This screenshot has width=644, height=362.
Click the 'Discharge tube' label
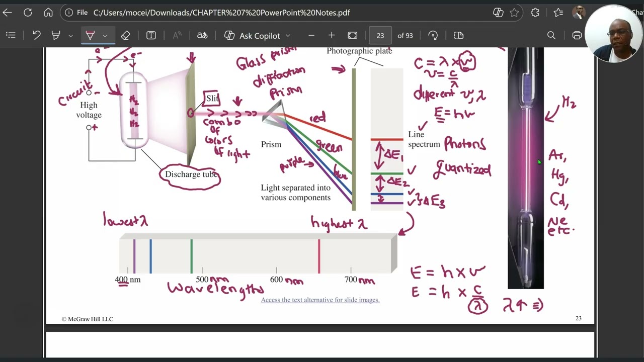[191, 174]
